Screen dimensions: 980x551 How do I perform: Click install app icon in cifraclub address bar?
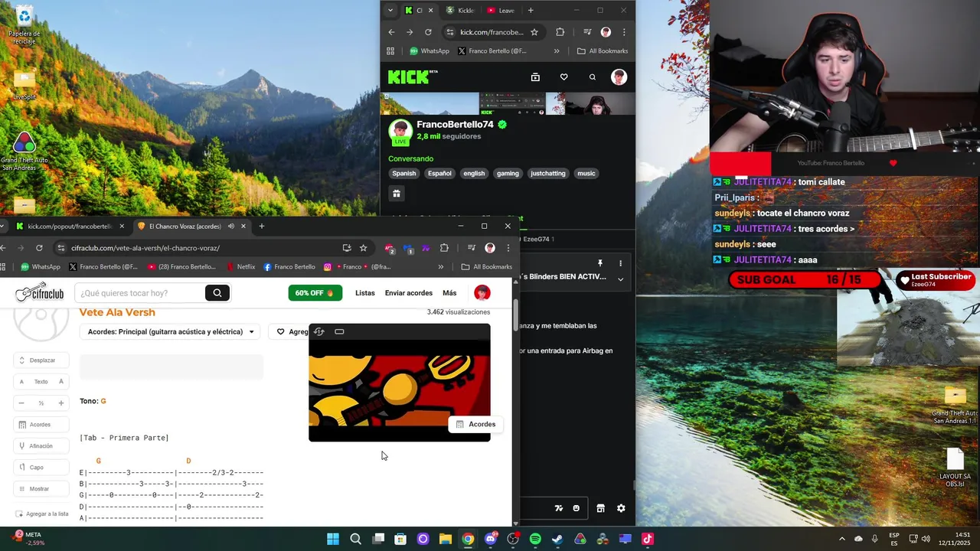tap(347, 248)
